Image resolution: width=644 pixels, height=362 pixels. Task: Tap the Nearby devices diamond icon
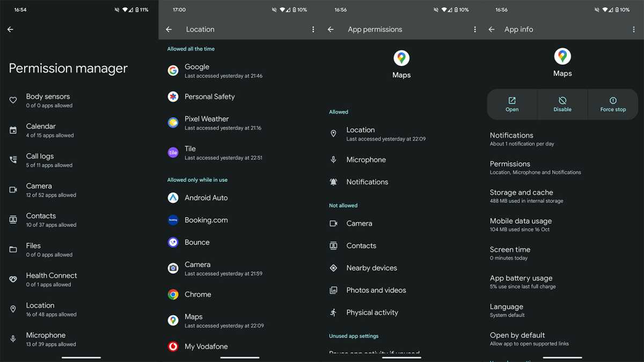(x=333, y=268)
